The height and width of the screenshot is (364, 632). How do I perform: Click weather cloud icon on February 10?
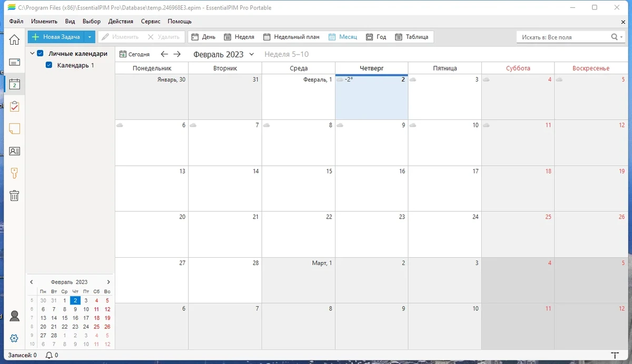point(413,125)
